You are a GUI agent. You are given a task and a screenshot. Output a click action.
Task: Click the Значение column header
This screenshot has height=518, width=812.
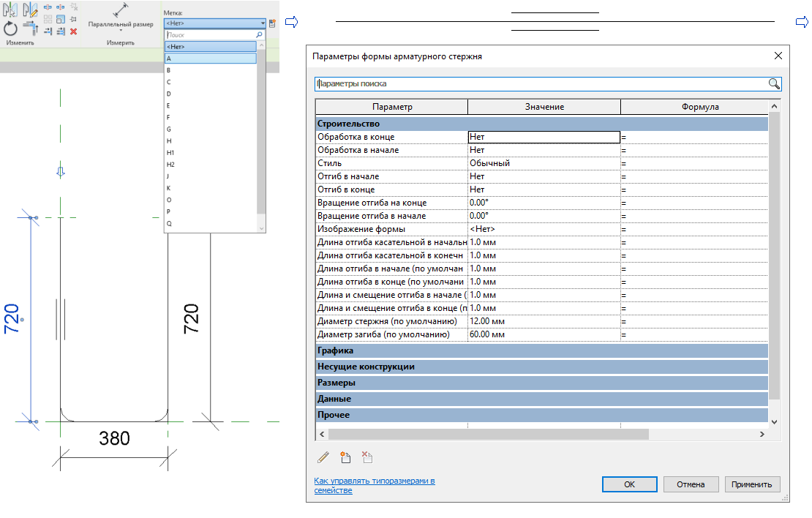pyautogui.click(x=544, y=107)
